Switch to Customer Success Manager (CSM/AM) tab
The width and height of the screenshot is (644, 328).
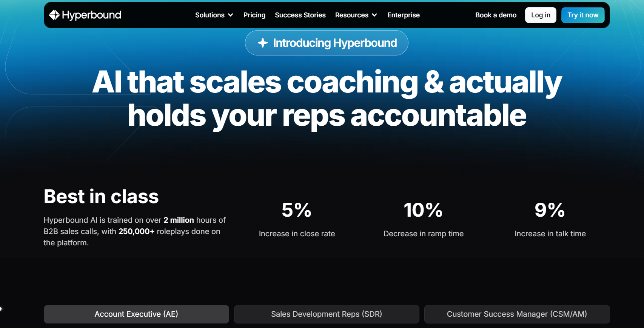(x=517, y=314)
